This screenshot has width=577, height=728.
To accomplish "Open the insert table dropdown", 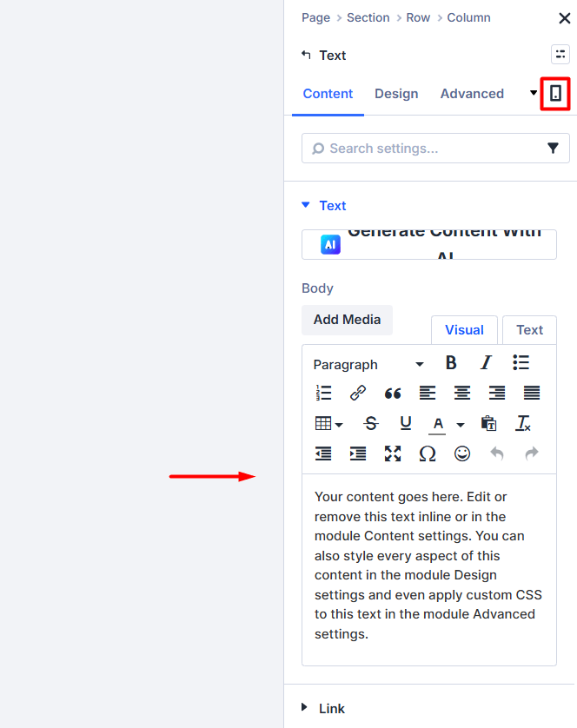I will click(329, 423).
